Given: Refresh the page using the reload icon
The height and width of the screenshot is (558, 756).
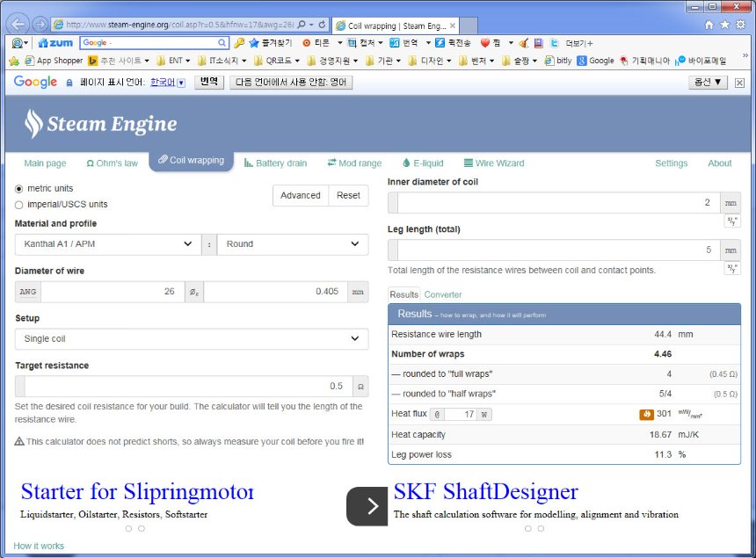Looking at the screenshot, I should pos(322,24).
